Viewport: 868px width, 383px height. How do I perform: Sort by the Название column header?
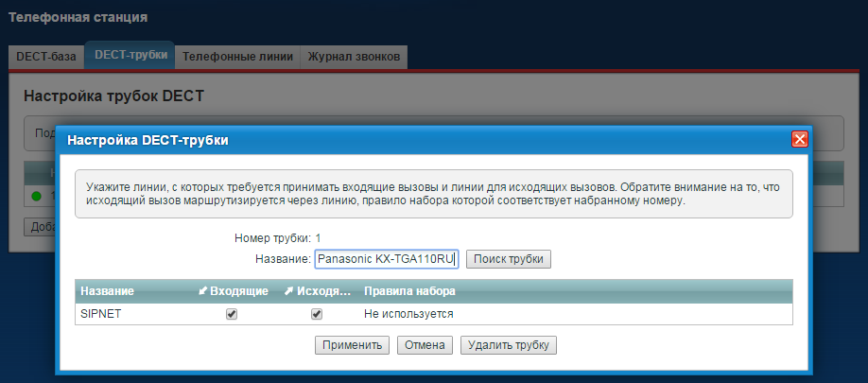107,291
